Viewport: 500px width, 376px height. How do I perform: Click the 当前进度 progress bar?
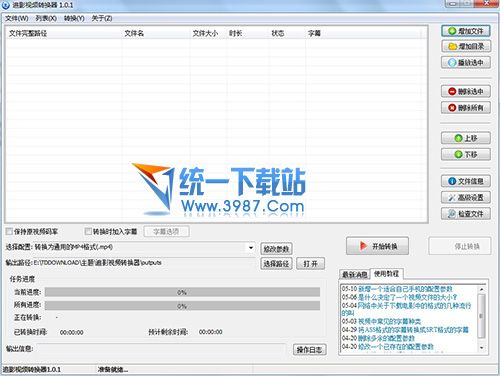tap(182, 292)
